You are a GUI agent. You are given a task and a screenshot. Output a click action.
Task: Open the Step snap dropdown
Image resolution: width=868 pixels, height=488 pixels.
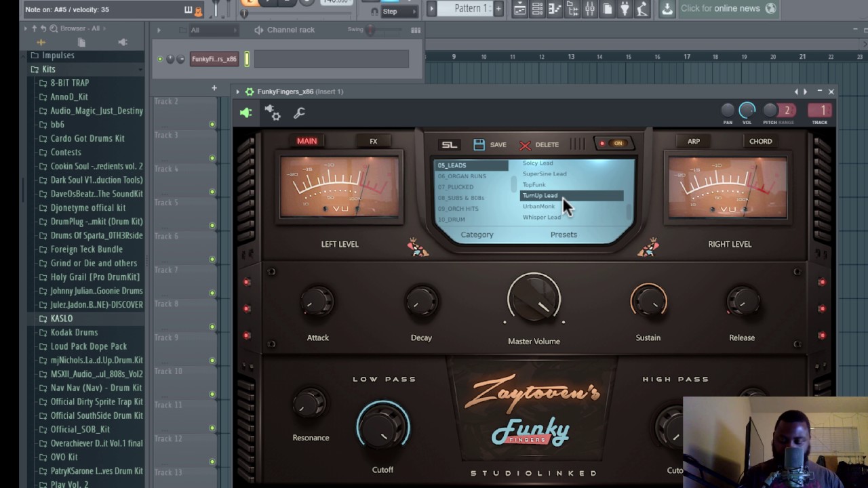(x=399, y=12)
